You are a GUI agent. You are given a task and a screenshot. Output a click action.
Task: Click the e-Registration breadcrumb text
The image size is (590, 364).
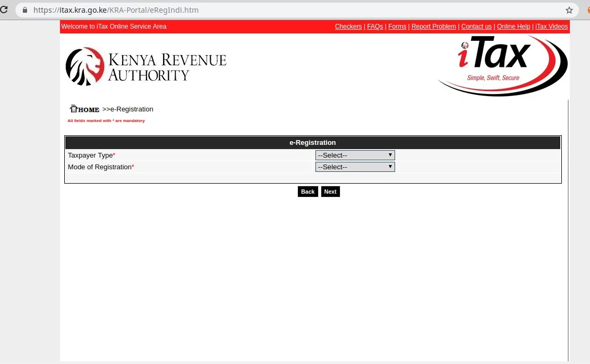pyautogui.click(x=131, y=109)
